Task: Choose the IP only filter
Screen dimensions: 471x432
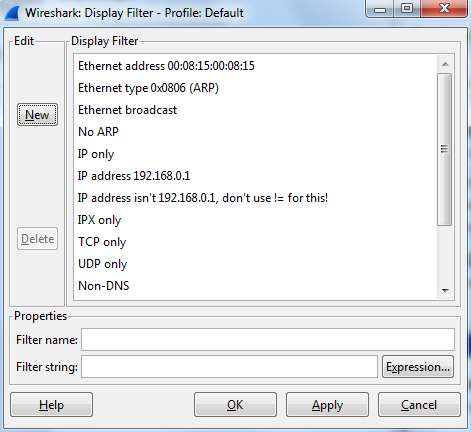Action: tap(255, 154)
